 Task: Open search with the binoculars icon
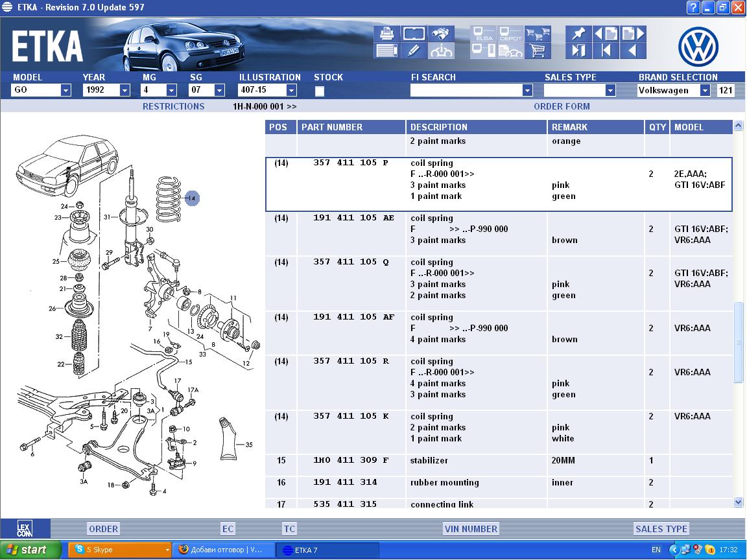442,34
